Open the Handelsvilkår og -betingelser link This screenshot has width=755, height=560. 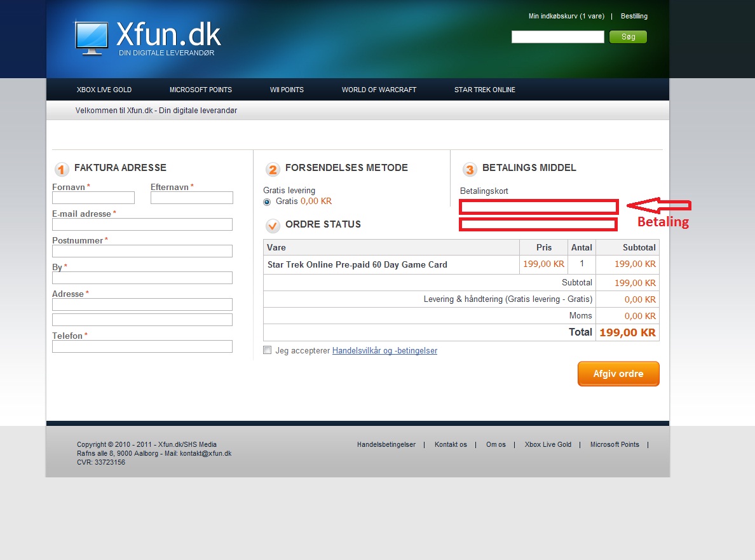click(384, 351)
